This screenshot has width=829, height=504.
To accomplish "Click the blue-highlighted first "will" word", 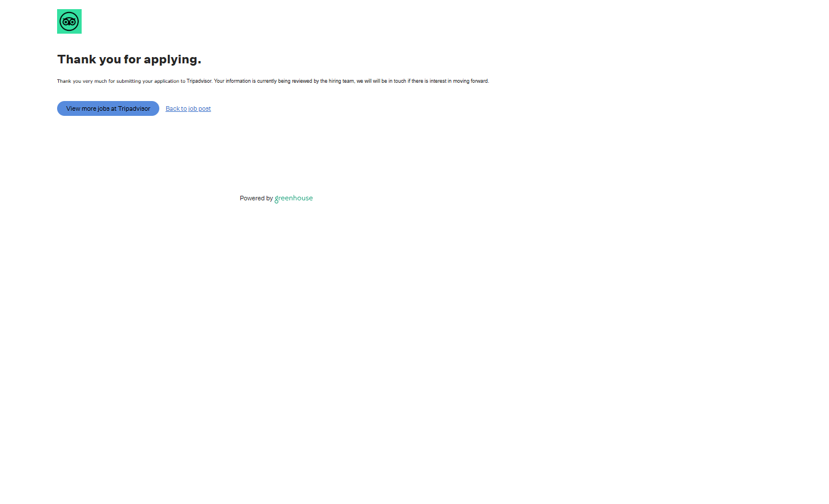I will pos(368,81).
